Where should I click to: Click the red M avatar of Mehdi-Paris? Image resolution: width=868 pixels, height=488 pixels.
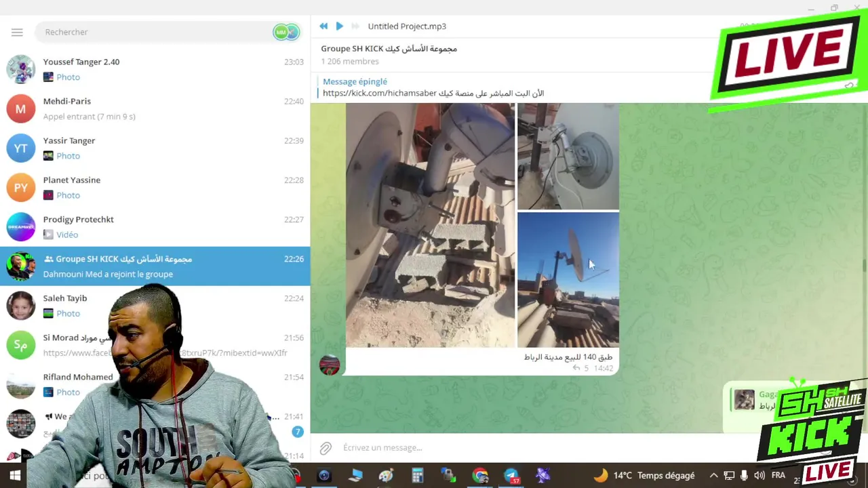[21, 108]
